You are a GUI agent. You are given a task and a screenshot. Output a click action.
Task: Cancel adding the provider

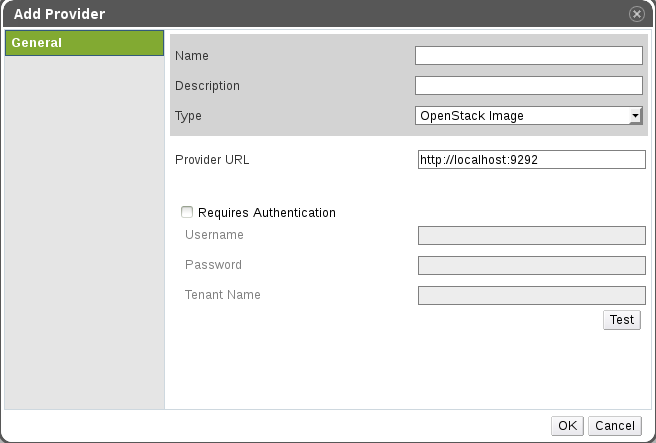[x=613, y=426]
